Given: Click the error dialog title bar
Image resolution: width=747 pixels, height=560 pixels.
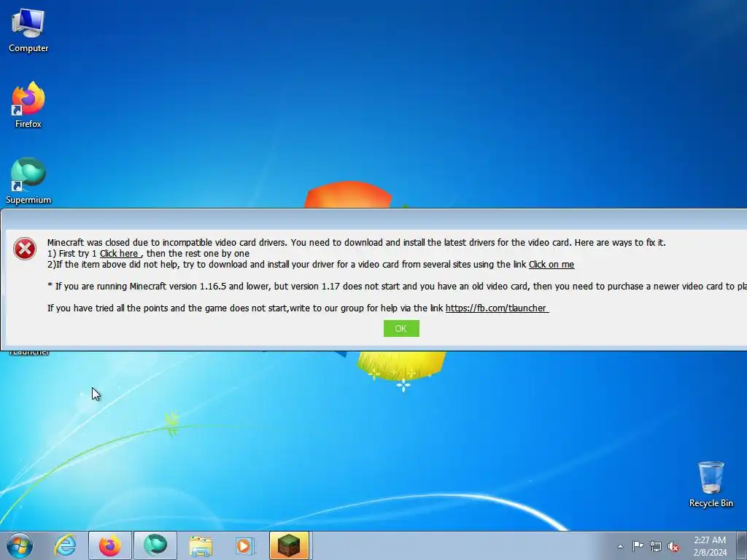Looking at the screenshot, I should 374,219.
